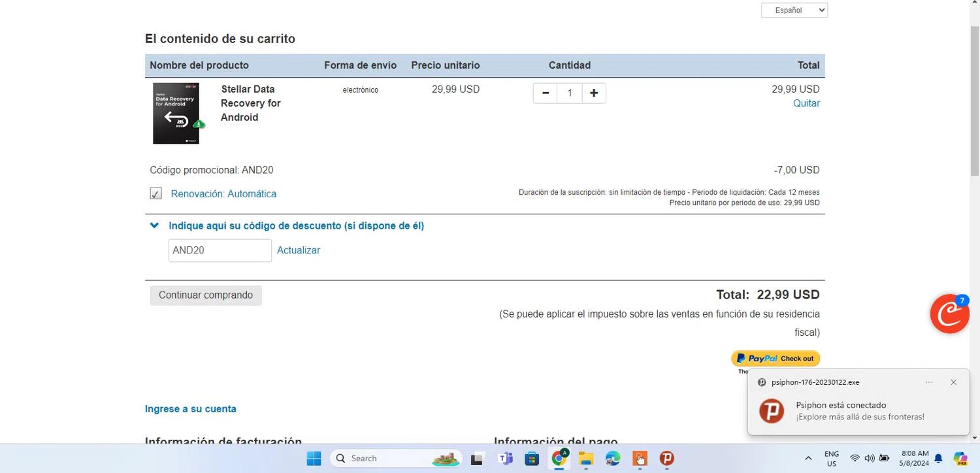Open the Ingrese a su cuenta link
Screen dimensions: 980x473
coord(190,409)
